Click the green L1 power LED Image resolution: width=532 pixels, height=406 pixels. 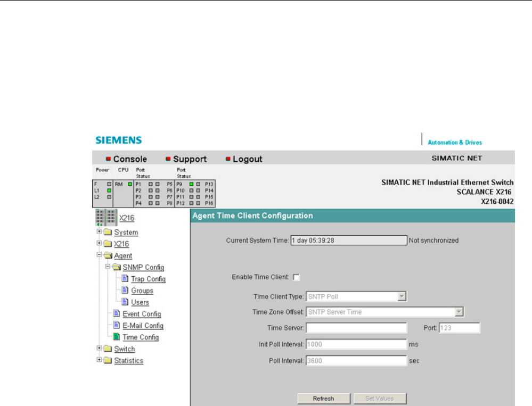click(109, 190)
